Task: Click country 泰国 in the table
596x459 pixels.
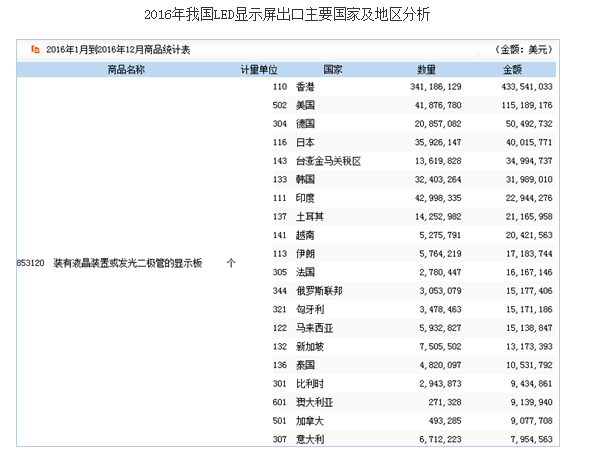Action: (305, 365)
